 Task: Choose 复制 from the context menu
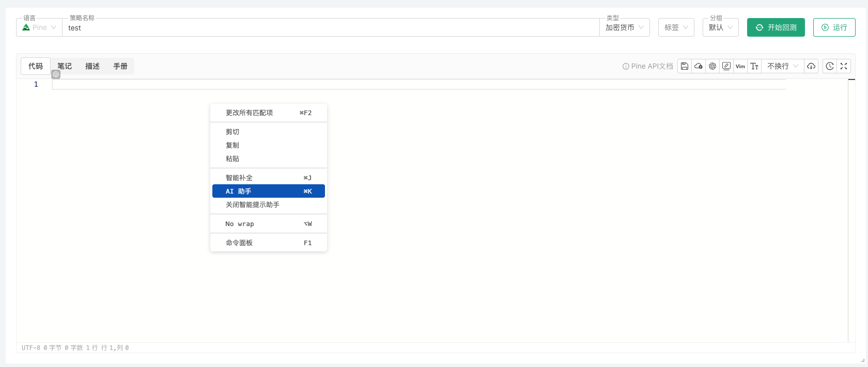click(x=269, y=145)
